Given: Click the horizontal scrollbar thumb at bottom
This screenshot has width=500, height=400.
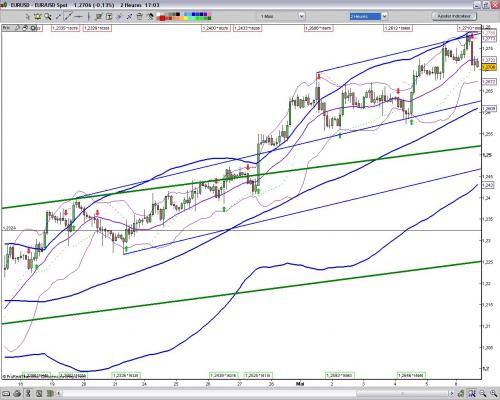Looking at the screenshot, I should tap(402, 394).
